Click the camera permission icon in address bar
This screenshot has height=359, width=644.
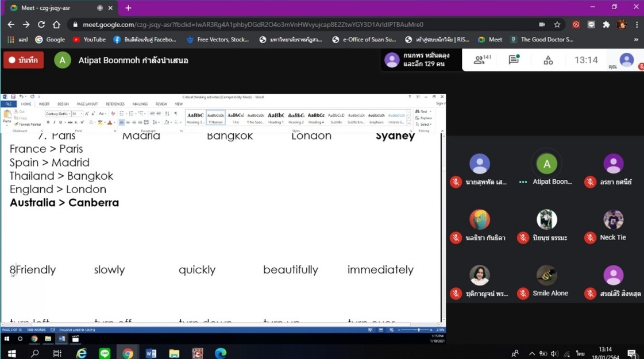(x=542, y=25)
